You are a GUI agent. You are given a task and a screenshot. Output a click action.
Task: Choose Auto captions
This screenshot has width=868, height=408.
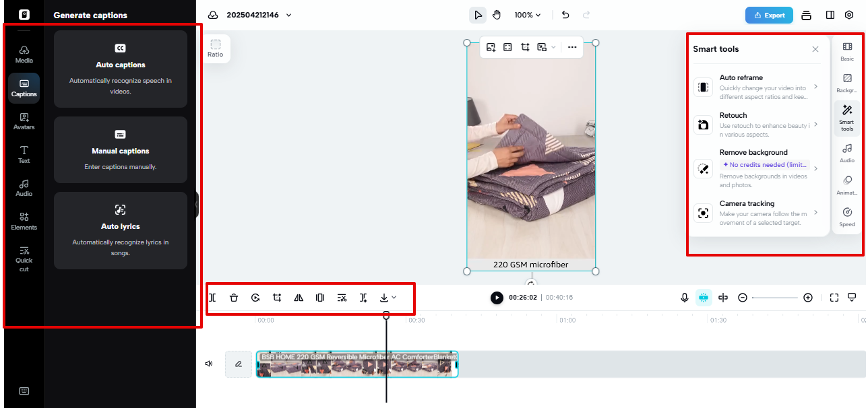pos(121,69)
